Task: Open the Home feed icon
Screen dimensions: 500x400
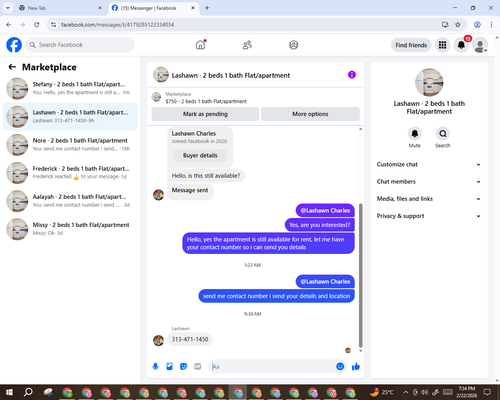Action: tap(200, 45)
